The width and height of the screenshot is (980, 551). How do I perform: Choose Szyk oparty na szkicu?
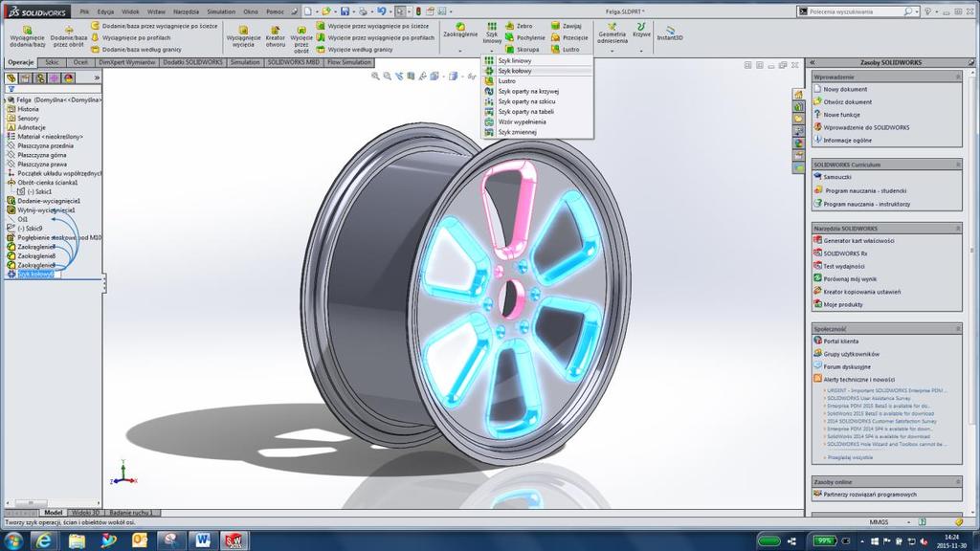(x=537, y=101)
